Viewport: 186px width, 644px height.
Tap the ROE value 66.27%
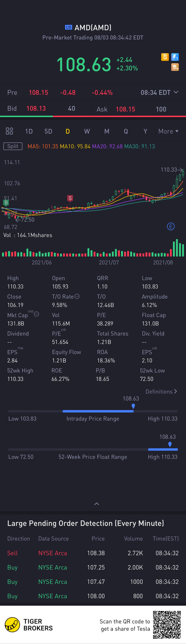pos(60,379)
